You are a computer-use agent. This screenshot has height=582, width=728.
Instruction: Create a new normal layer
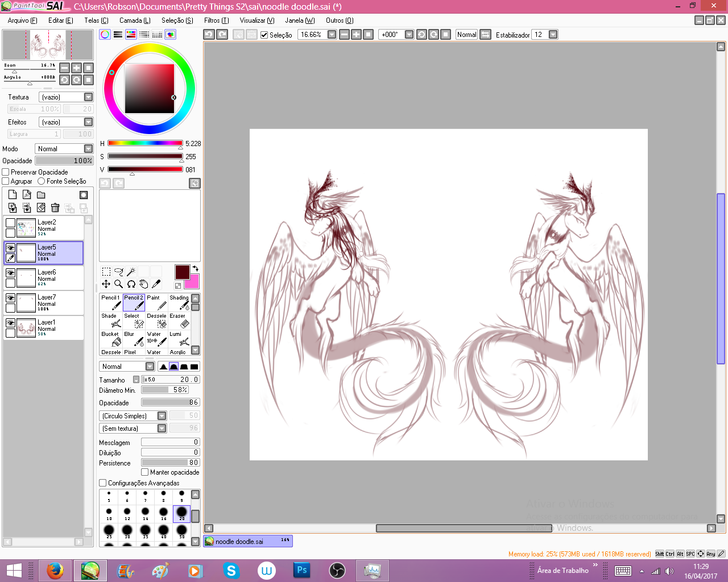[13, 194]
